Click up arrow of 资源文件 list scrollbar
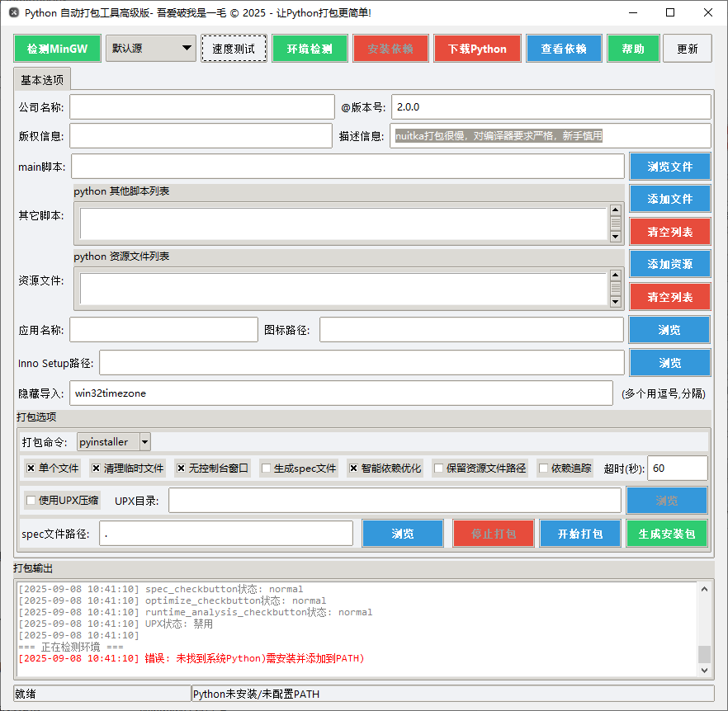 pos(616,275)
